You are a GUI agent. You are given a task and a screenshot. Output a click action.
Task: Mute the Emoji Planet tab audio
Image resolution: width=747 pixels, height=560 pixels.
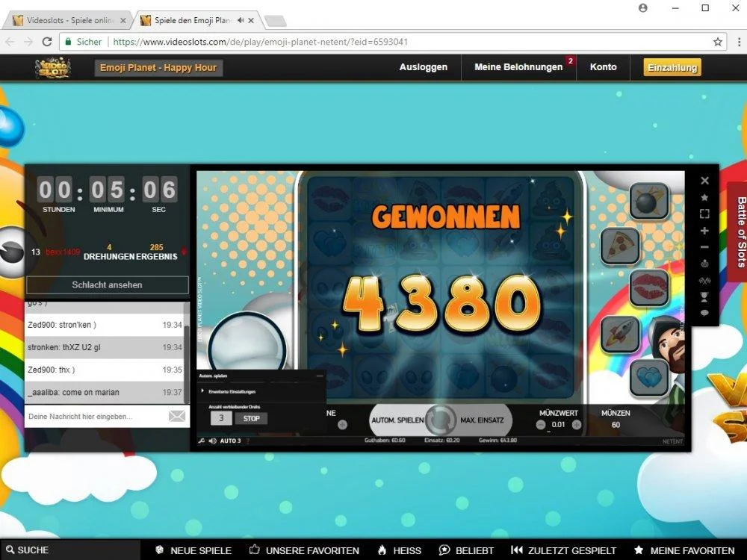[x=241, y=20]
